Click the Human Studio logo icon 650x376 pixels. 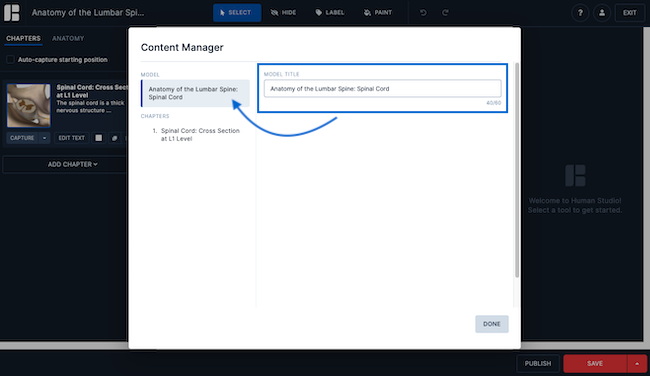pos(12,12)
